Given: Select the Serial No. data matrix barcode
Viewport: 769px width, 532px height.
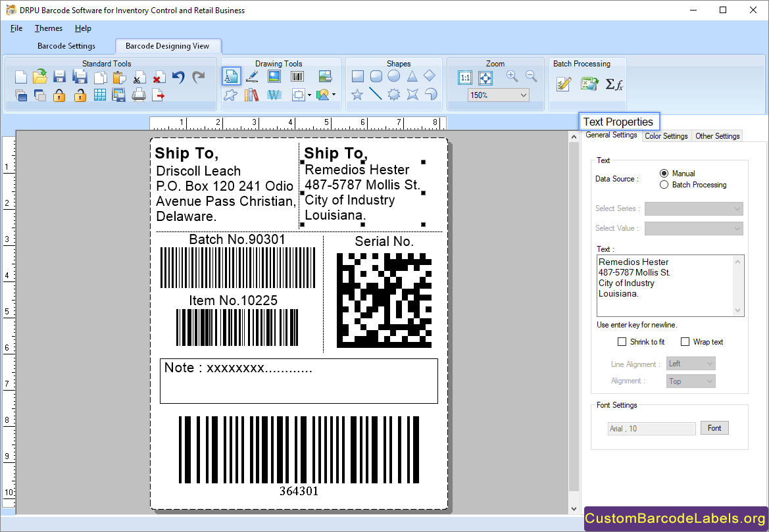Looking at the screenshot, I should pyautogui.click(x=384, y=301).
